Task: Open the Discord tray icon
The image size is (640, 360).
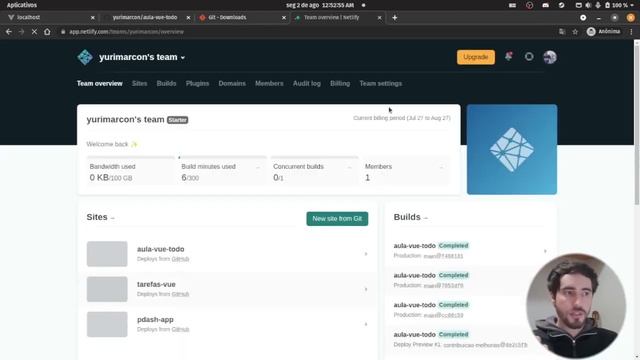Action: [546, 5]
